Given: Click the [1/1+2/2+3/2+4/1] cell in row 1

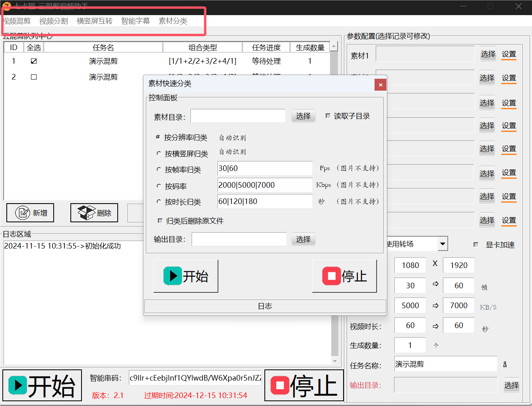Looking at the screenshot, I should (203, 61).
